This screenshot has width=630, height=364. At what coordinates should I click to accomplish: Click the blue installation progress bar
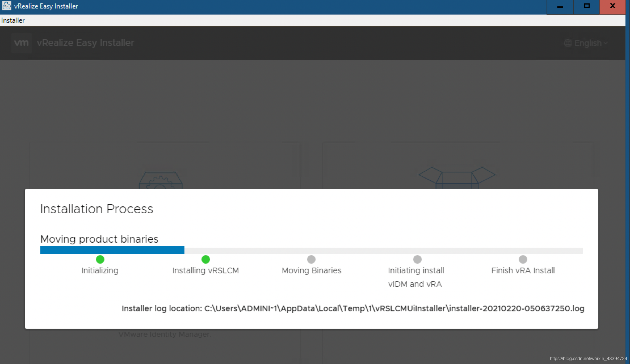[112, 250]
